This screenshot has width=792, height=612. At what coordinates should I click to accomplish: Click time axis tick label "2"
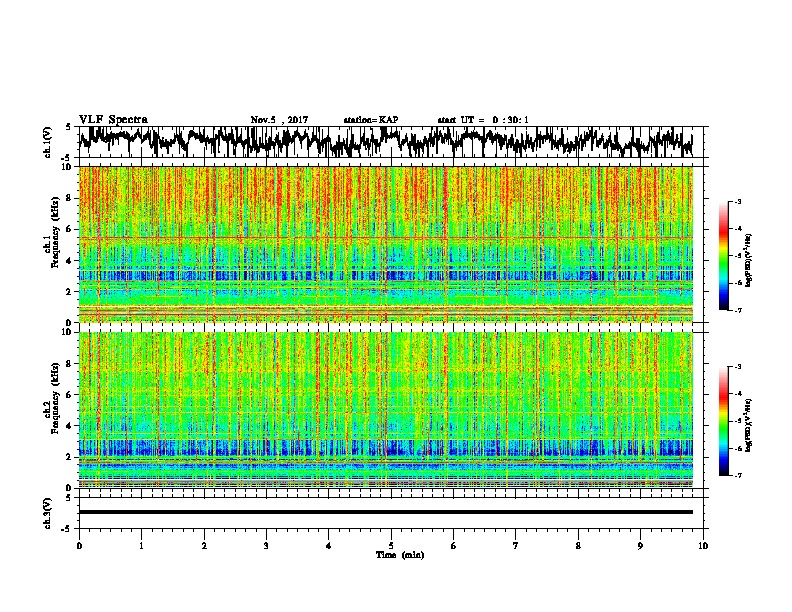204,546
